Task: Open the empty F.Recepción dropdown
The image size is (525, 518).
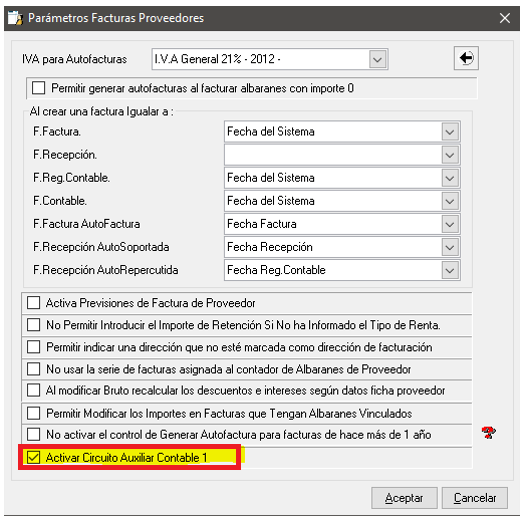Action: 450,155
